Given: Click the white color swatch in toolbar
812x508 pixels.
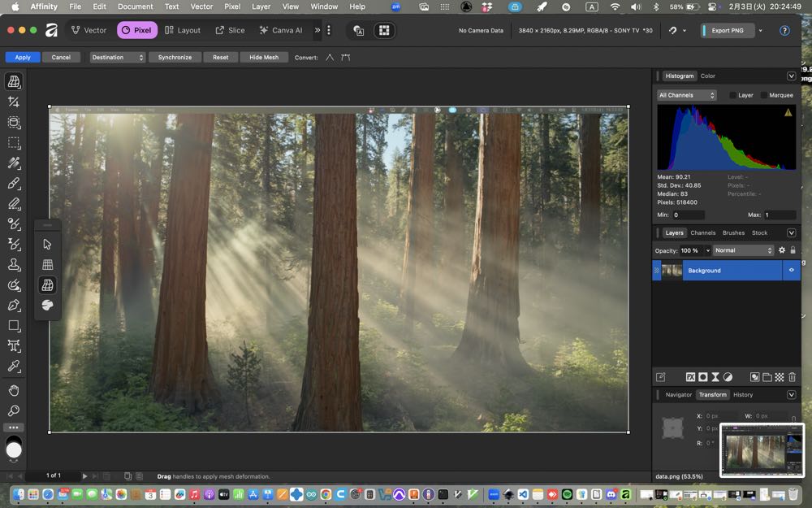Looking at the screenshot, I should (x=14, y=449).
